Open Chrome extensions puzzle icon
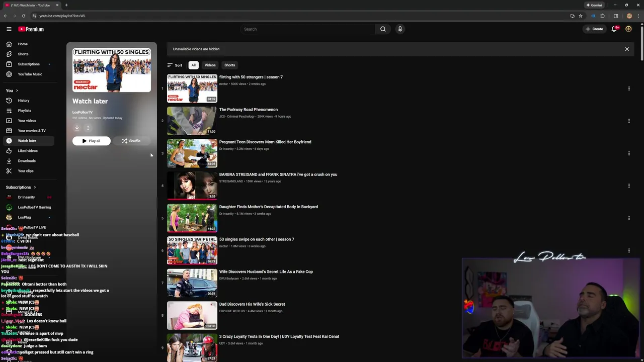This screenshot has width=644, height=362. [602, 16]
